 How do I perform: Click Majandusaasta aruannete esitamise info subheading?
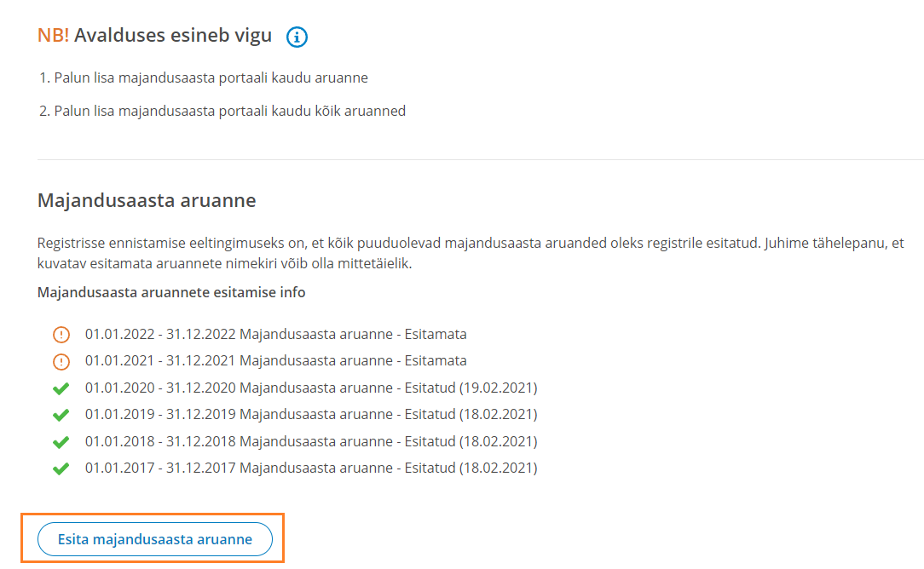(171, 293)
